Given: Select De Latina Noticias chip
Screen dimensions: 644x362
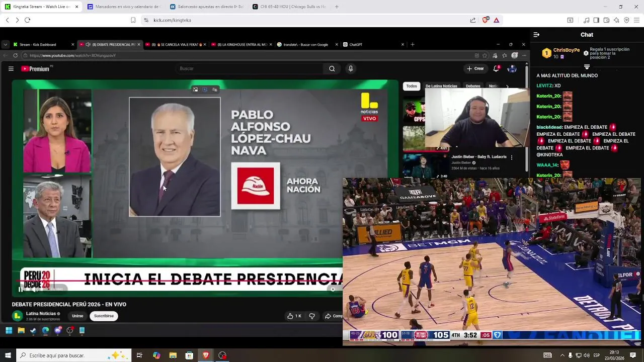Looking at the screenshot, I should pos(441,86).
